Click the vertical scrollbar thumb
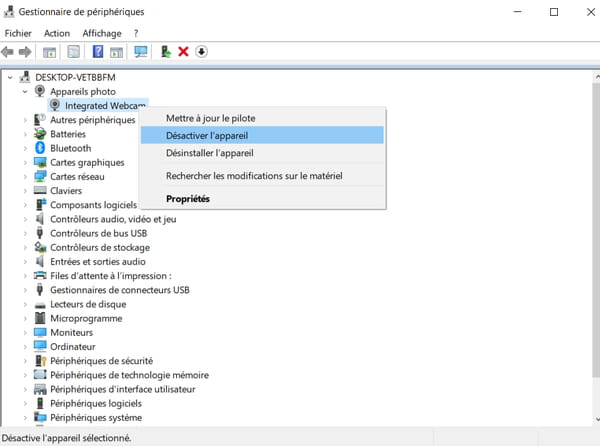This screenshot has width=600, height=446. tap(596, 230)
